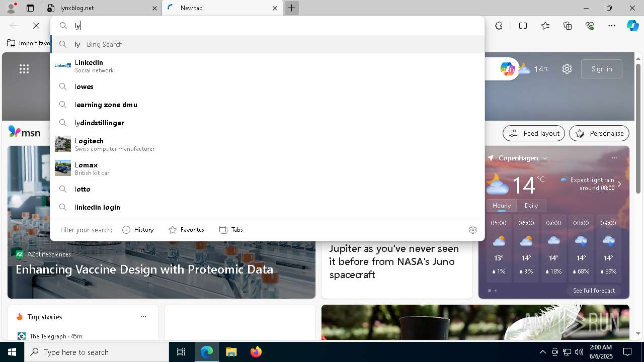
Task: Choose Lomax British kit car suggestion
Action: [267, 168]
